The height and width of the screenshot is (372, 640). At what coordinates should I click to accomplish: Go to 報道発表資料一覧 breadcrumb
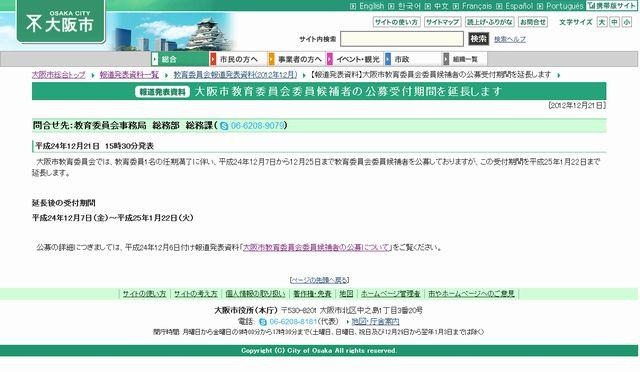(129, 75)
